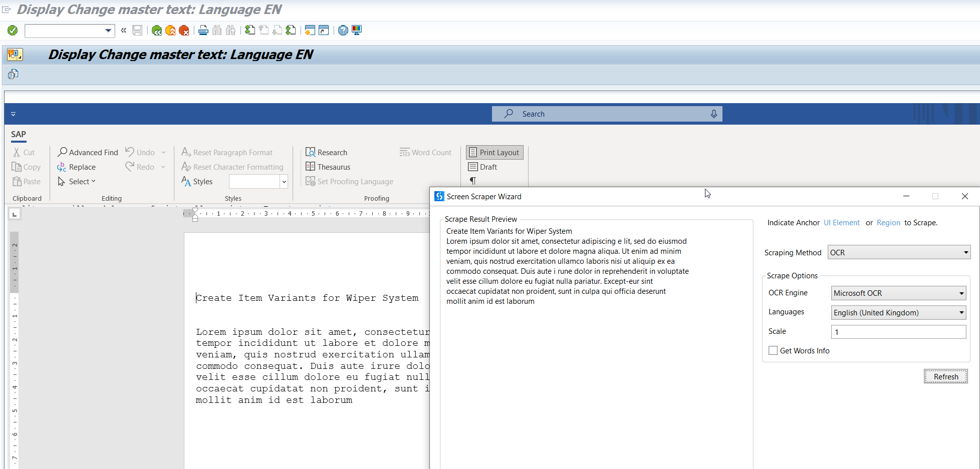Screen dimensions: 980x469
Task: Click the Copy button in Clipboard
Action: [x=26, y=167]
